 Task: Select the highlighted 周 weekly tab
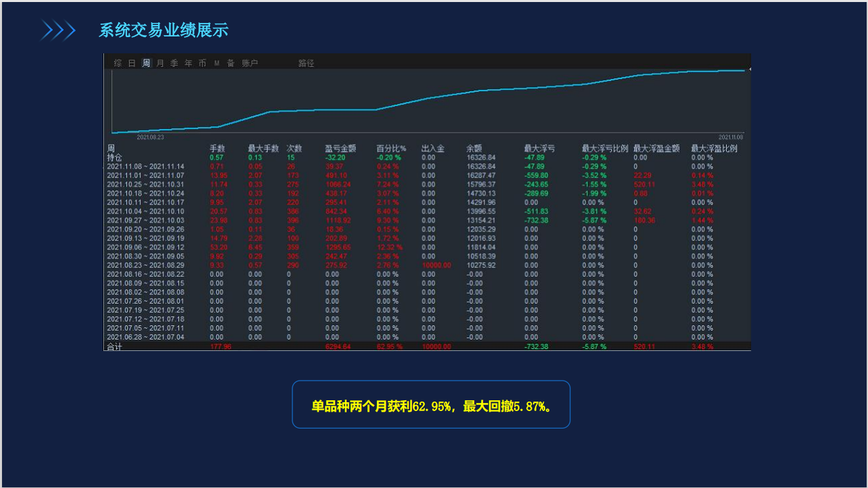[146, 63]
